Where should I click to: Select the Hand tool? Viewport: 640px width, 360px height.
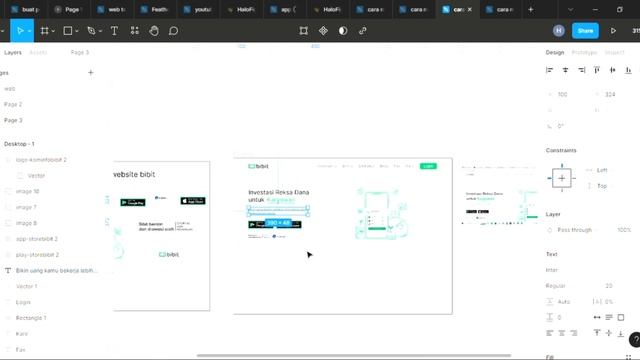pyautogui.click(x=154, y=31)
